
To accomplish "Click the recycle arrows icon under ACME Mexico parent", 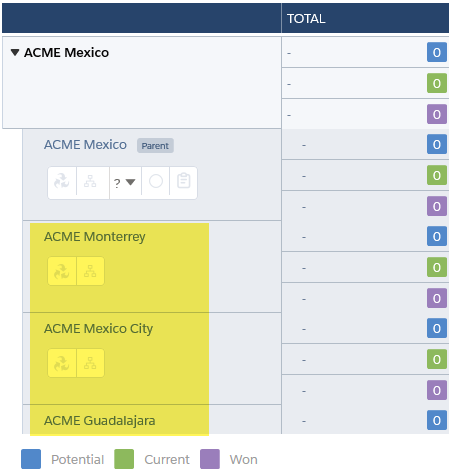I will (62, 181).
